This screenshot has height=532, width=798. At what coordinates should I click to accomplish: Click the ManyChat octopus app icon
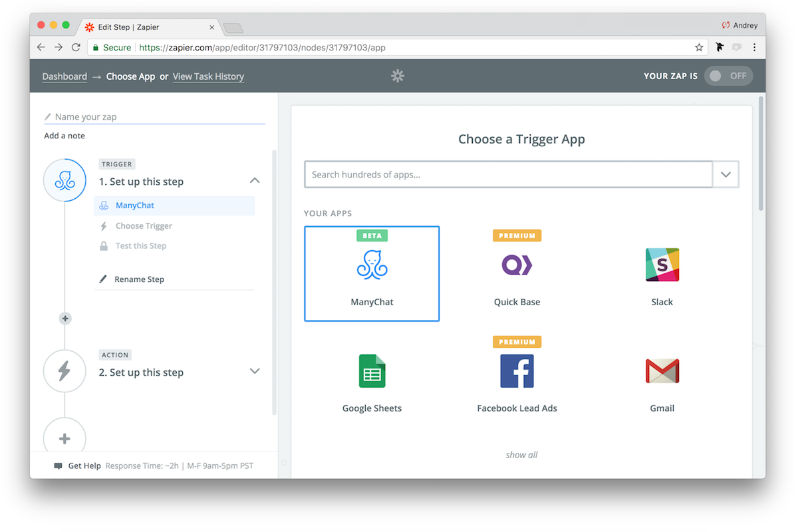click(x=372, y=265)
